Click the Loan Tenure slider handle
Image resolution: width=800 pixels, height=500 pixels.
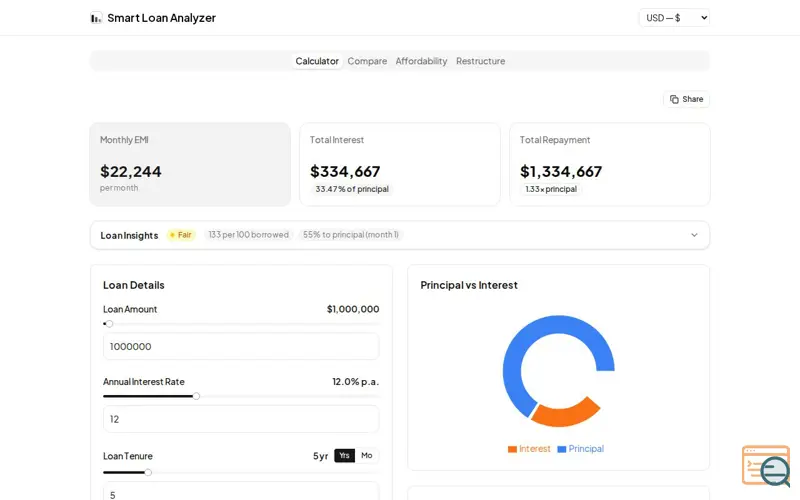[x=148, y=472]
